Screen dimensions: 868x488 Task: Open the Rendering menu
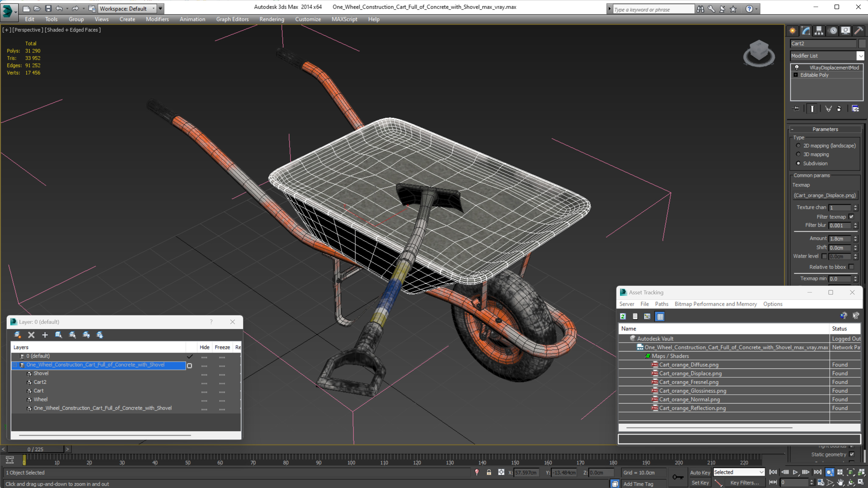point(272,19)
